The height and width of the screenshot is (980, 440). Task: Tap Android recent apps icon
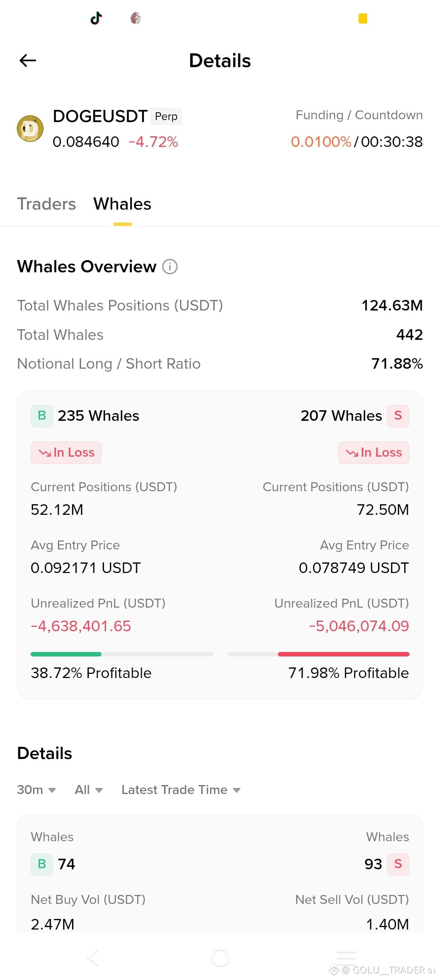click(x=346, y=958)
